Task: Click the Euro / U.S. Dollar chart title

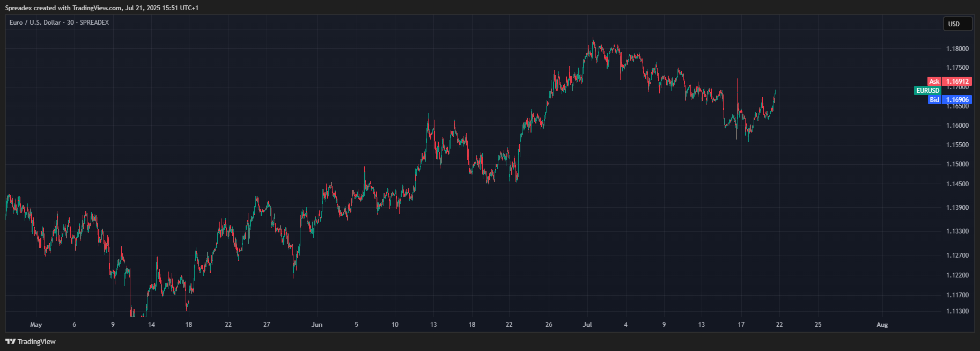Action: point(59,23)
